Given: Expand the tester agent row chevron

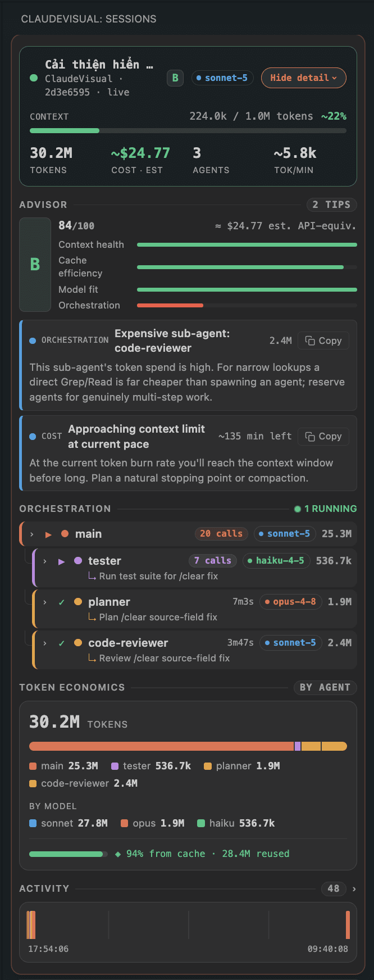Looking at the screenshot, I should tap(45, 561).
